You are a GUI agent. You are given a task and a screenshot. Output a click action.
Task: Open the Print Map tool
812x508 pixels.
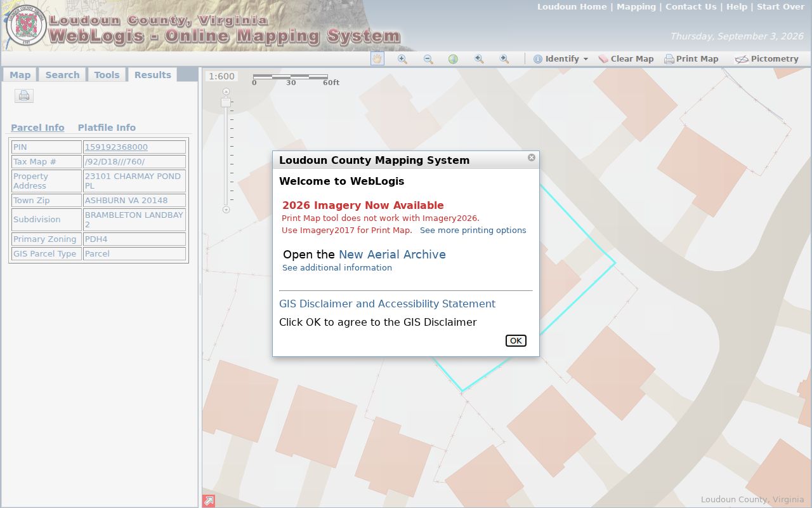pyautogui.click(x=691, y=59)
